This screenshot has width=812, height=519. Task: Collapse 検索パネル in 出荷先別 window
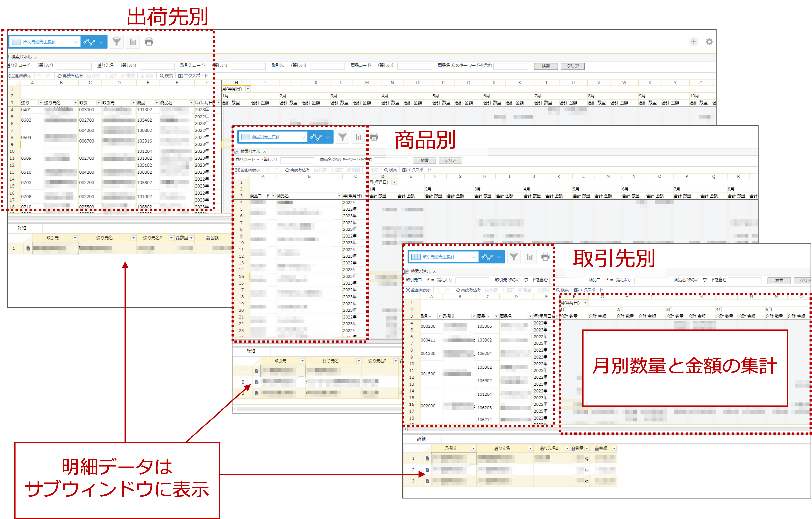tap(35, 57)
